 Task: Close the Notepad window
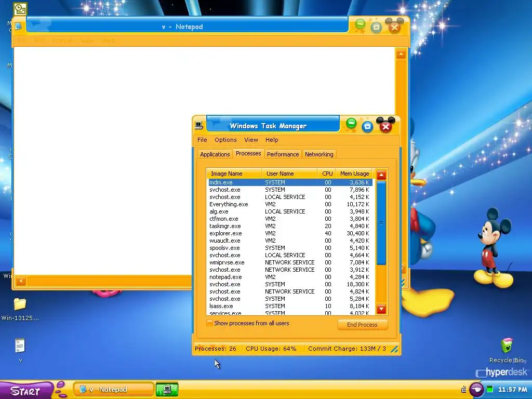point(394,27)
